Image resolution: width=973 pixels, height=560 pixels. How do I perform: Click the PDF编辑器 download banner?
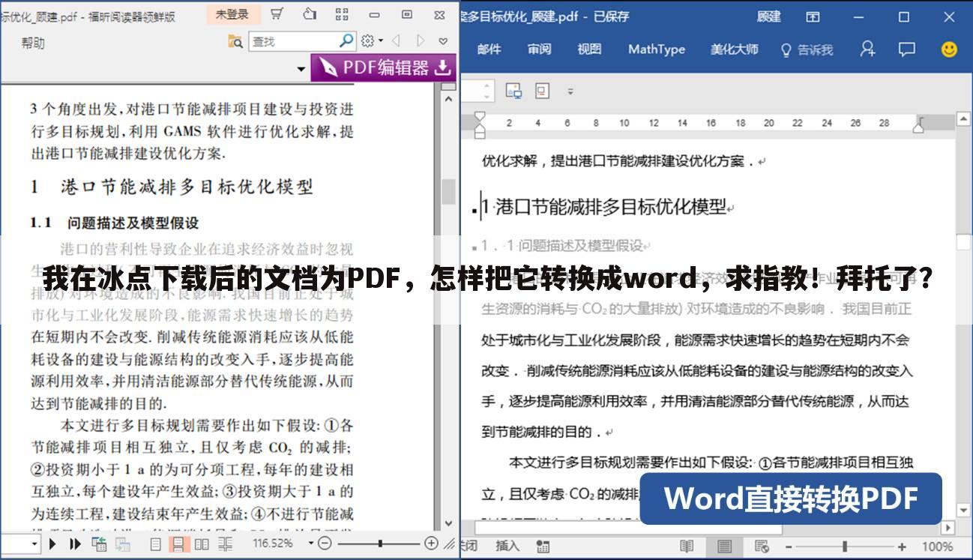click(x=384, y=67)
